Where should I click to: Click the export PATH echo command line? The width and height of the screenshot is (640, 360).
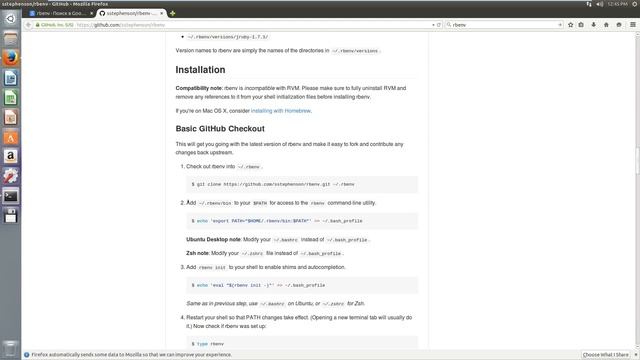pos(277,221)
